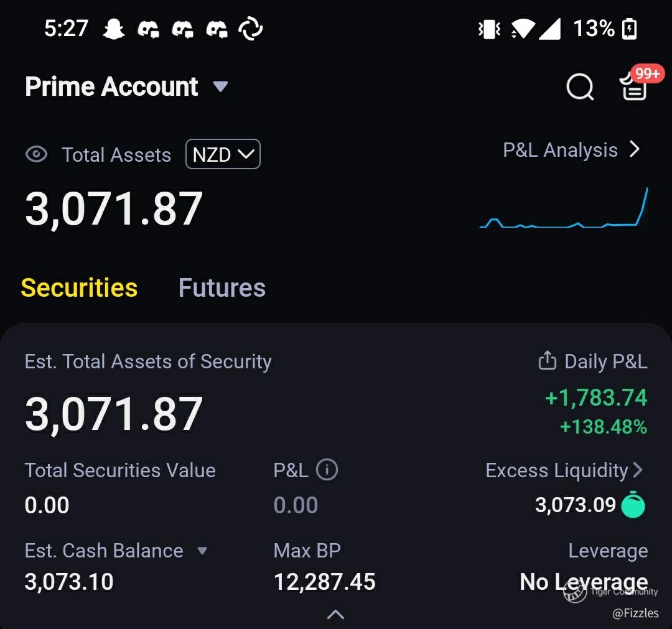Screen dimensions: 672x629
Task: Open the search magnifier icon
Action: [x=580, y=87]
